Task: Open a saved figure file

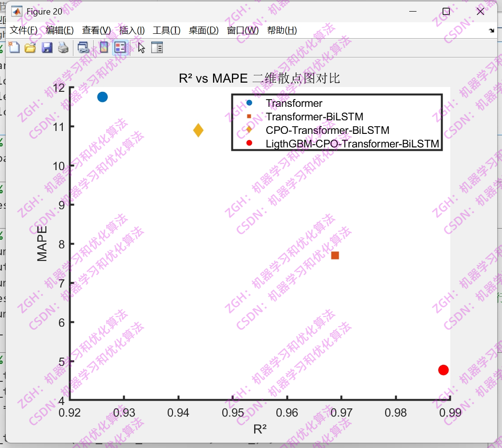Action: [x=30, y=47]
